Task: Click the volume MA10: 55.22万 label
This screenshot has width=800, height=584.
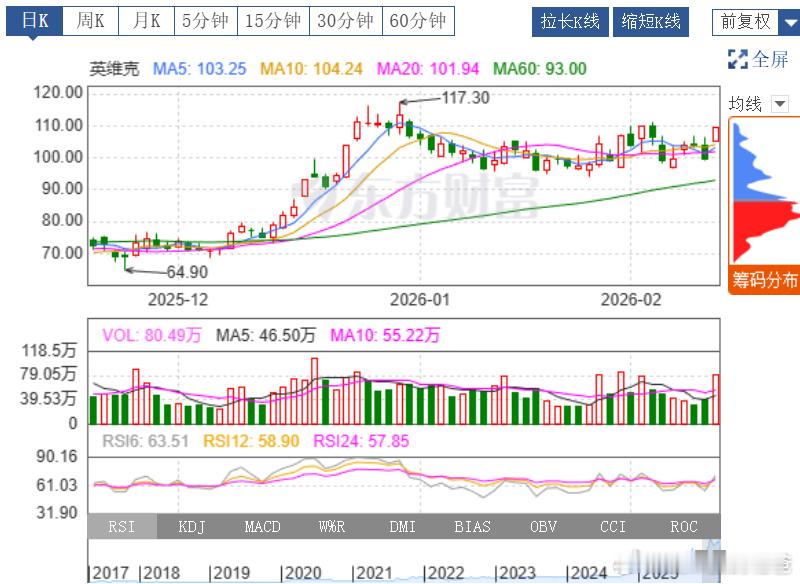Action: pos(385,335)
